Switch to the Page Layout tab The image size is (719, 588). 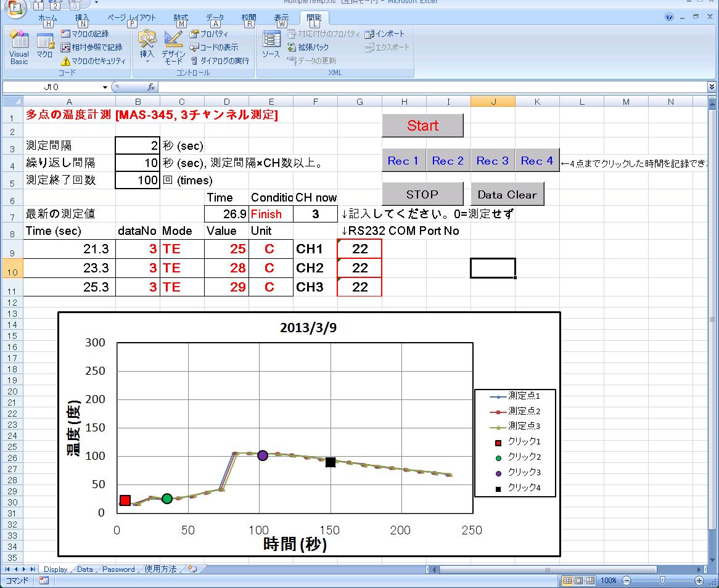tap(131, 18)
